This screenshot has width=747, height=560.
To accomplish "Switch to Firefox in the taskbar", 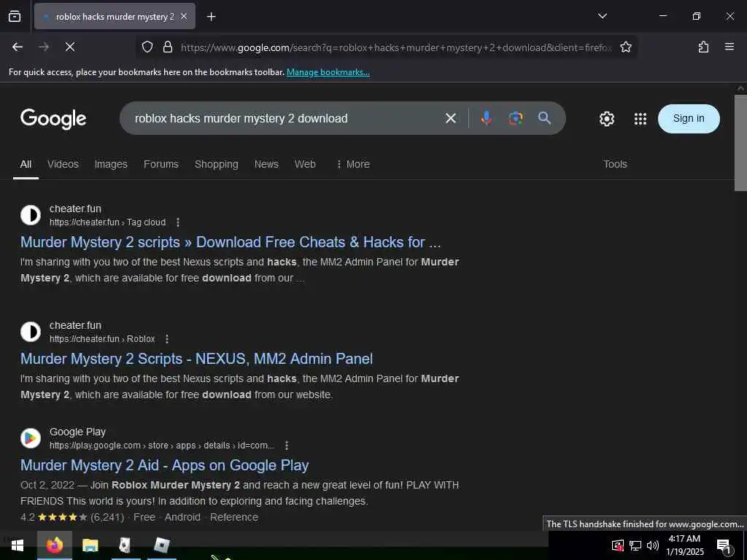I will click(x=55, y=545).
